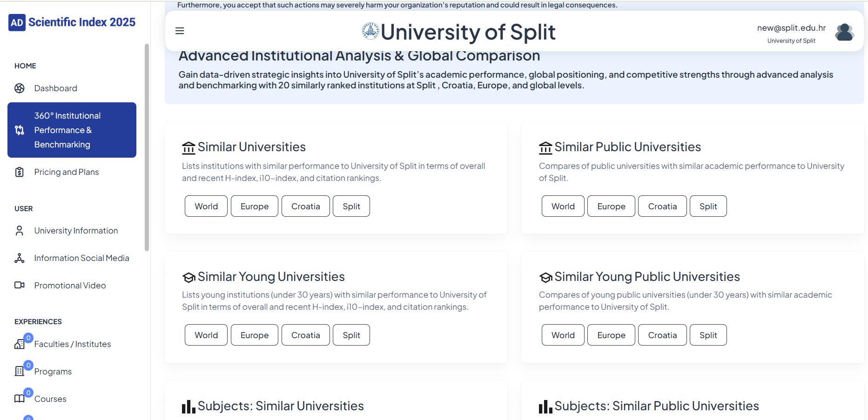This screenshot has height=420, width=868.
Task: Click the Faculties / Institutes icon
Action: pyautogui.click(x=20, y=344)
